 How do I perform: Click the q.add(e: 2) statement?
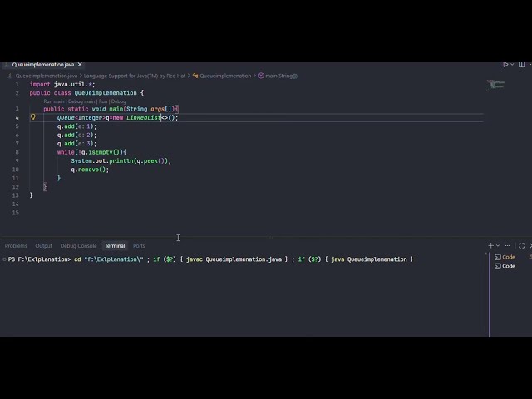[76, 135]
